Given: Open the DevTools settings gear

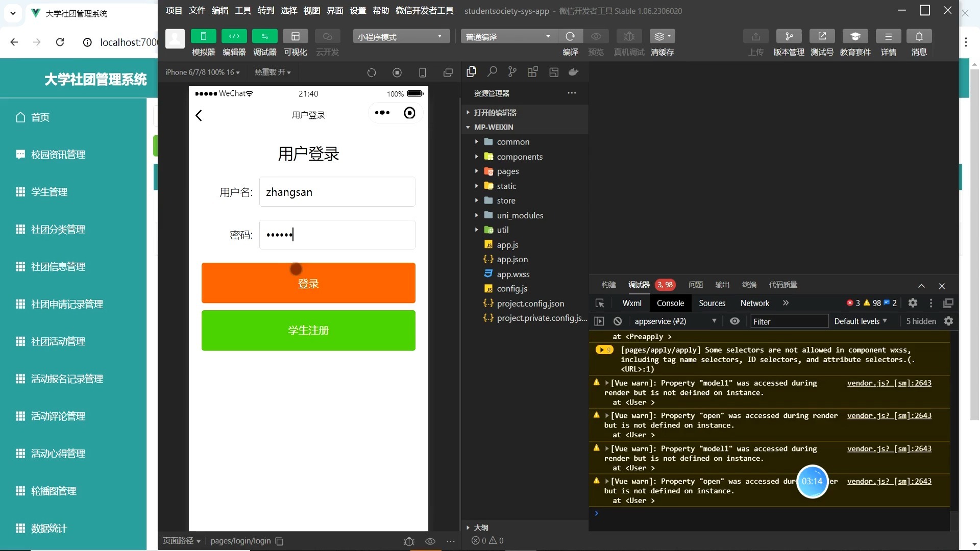Looking at the screenshot, I should pos(913,303).
